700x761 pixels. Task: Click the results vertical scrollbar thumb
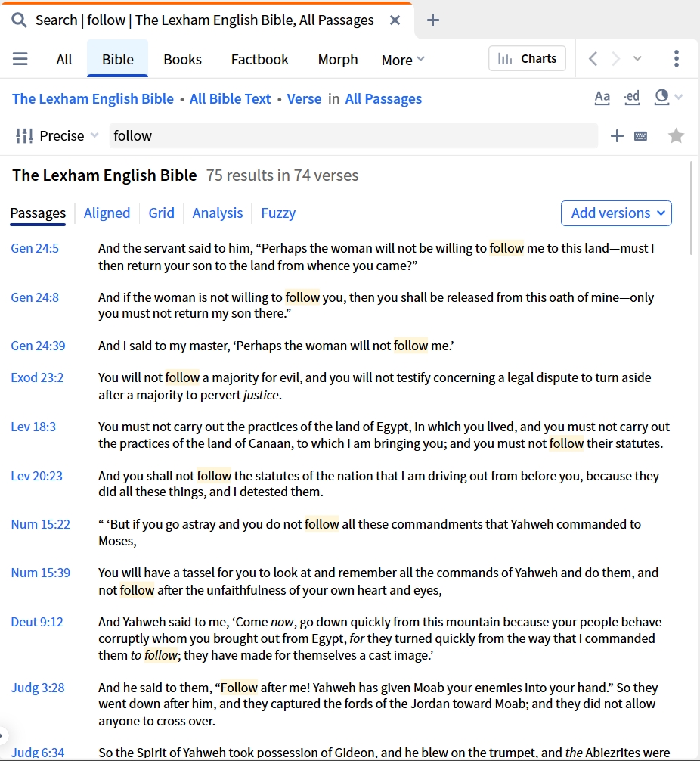(691, 209)
